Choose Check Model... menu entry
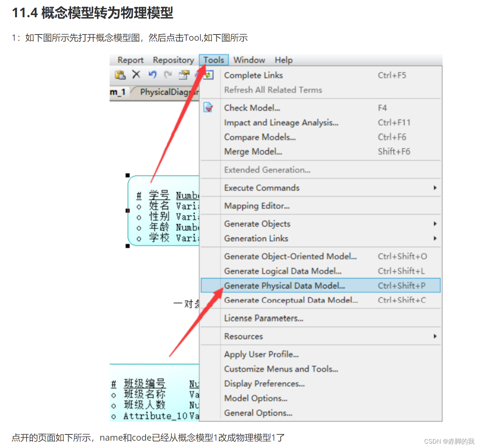 (320, 108)
